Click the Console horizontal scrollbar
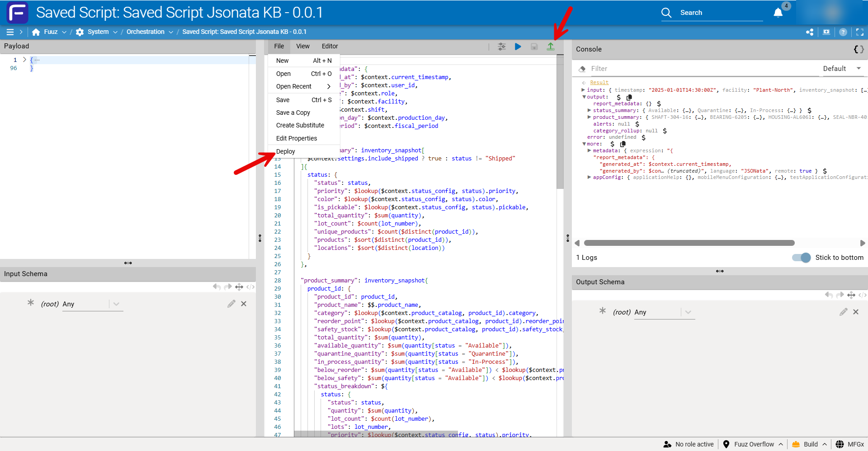This screenshot has height=451, width=868. point(689,243)
